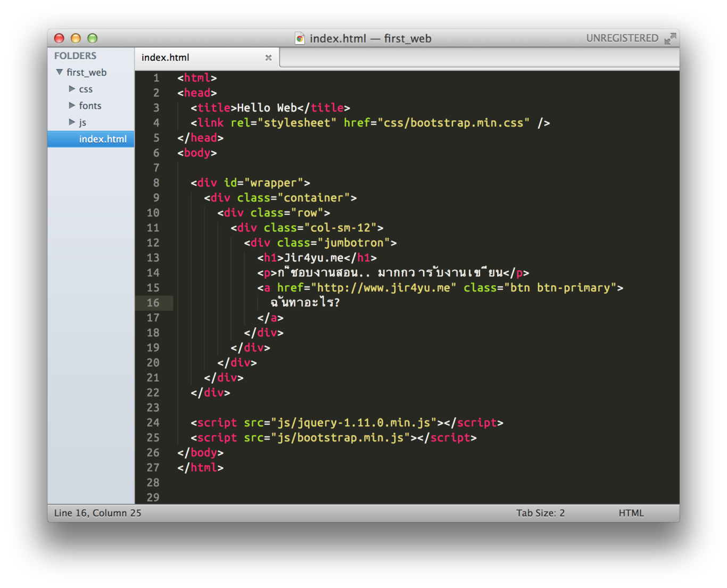The height and width of the screenshot is (588, 727).
Task: Expand the js folder arrow
Action: pyautogui.click(x=72, y=122)
